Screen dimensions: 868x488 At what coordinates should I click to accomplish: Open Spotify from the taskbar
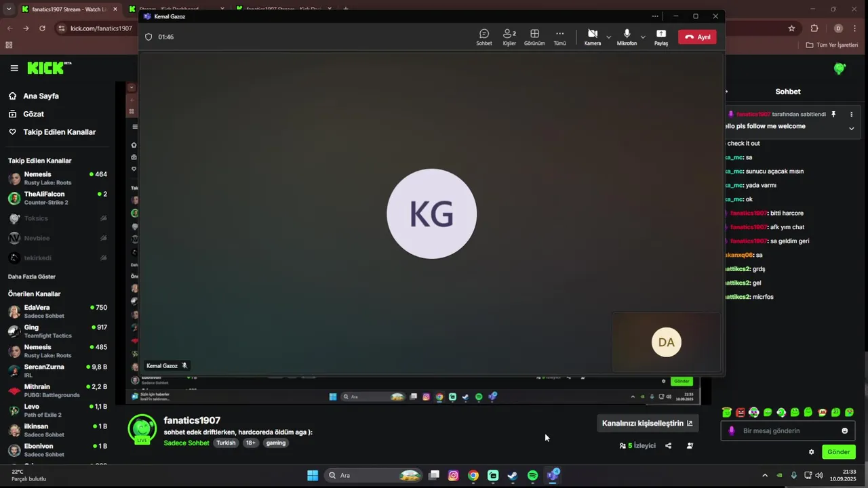point(532,475)
